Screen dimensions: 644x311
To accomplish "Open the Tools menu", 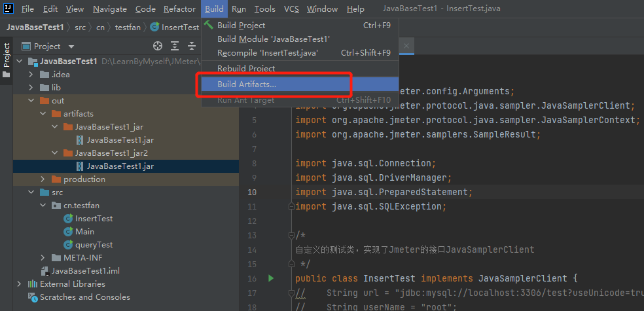I will click(264, 9).
